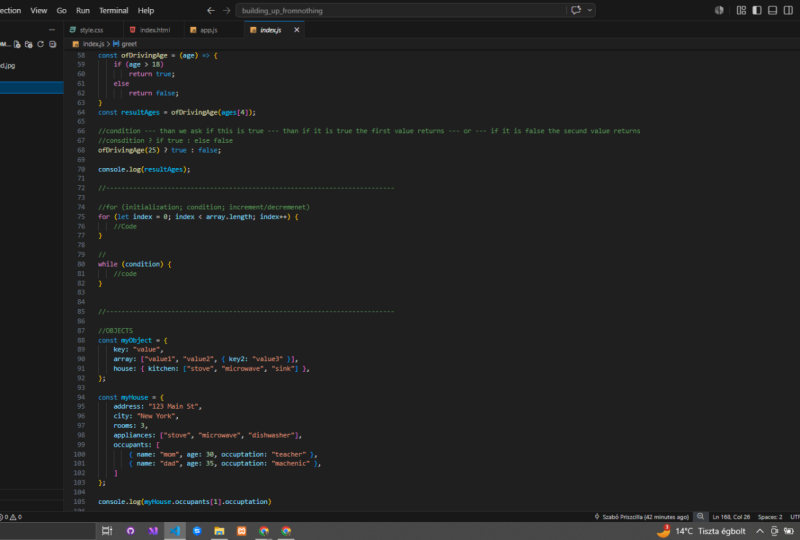Click the battery tray icon
This screenshot has height=540, width=800.
(789, 531)
